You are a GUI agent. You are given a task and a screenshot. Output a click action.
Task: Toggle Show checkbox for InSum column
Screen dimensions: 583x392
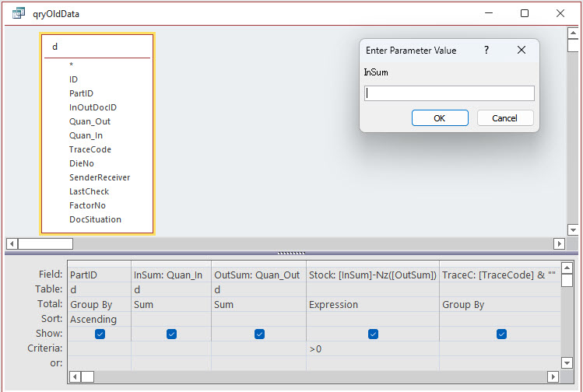[171, 334]
